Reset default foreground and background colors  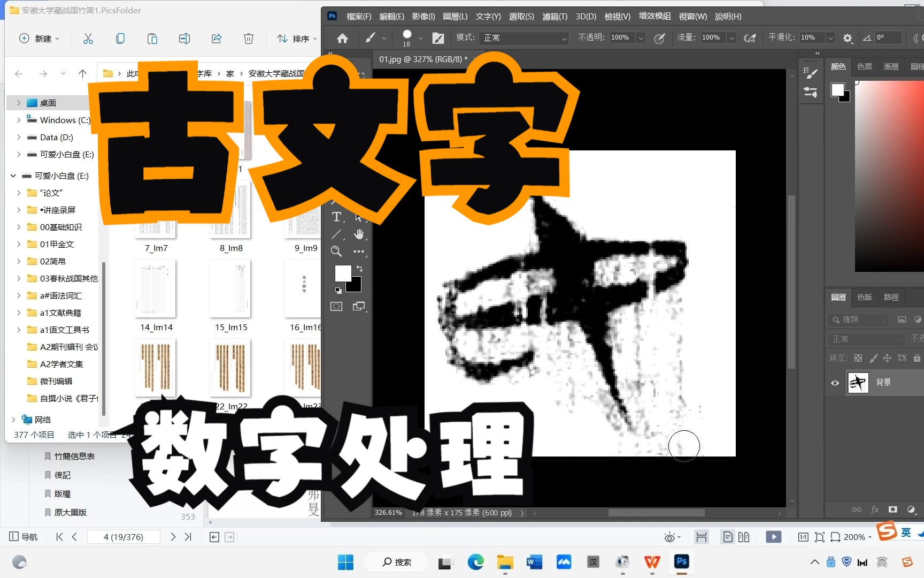pos(338,290)
